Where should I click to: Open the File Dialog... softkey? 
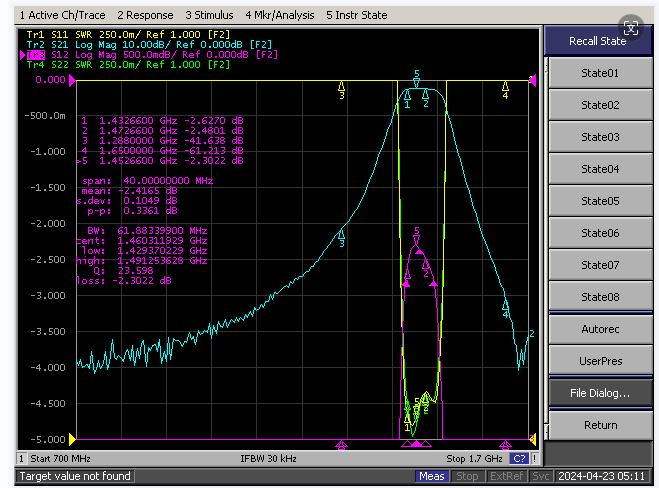coord(600,393)
